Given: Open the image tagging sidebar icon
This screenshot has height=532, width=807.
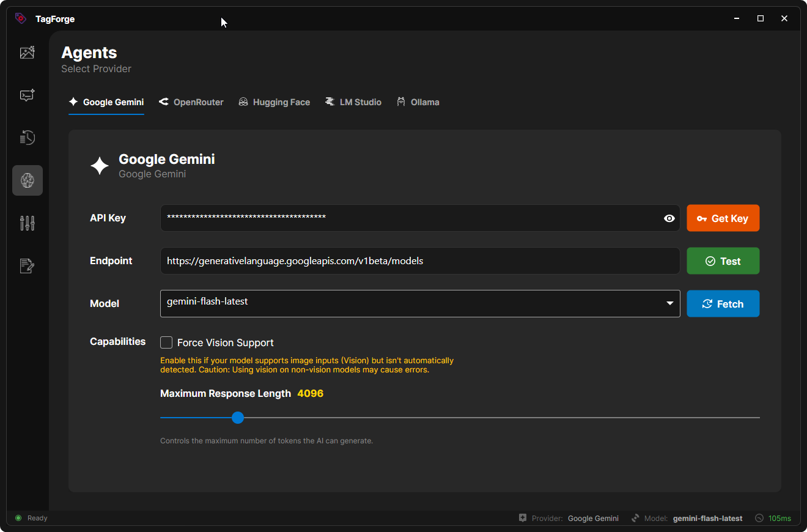Looking at the screenshot, I should (x=28, y=53).
